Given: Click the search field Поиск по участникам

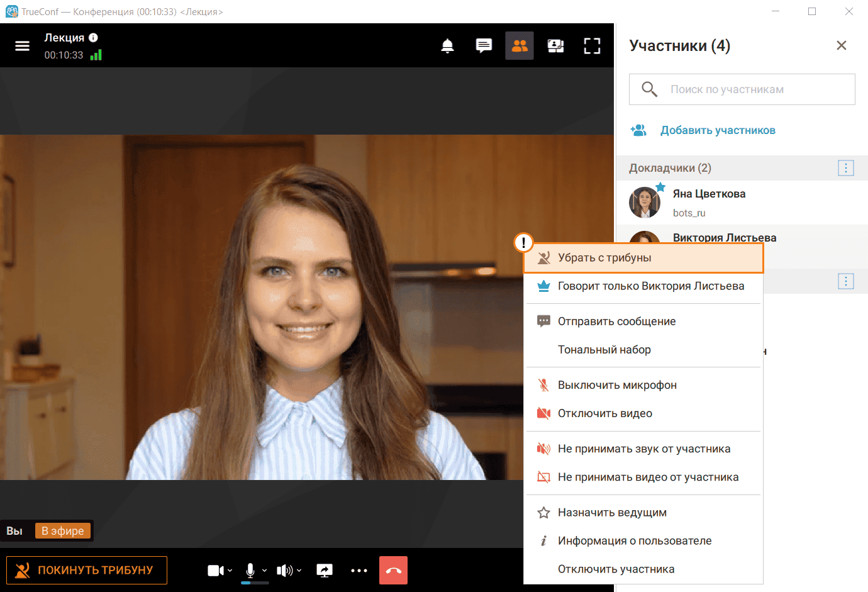Looking at the screenshot, I should click(x=742, y=89).
